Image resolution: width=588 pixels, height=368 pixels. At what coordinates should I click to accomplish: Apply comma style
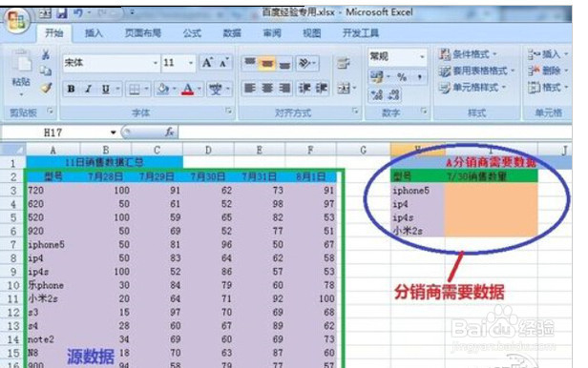pyautogui.click(x=419, y=76)
